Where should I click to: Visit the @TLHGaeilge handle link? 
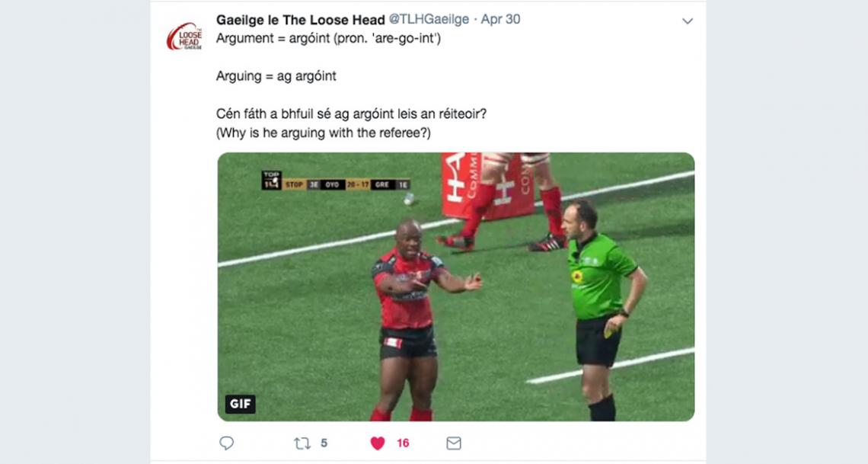click(429, 19)
